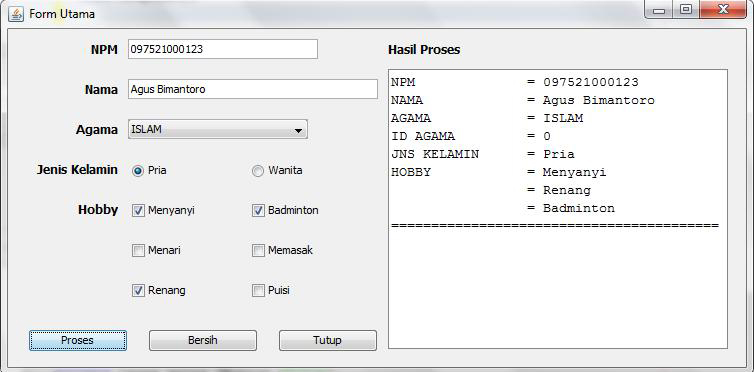Viewport: 754px width, 372px height.
Task: Uncheck the Badminton hobby checkbox
Action: tap(258, 211)
